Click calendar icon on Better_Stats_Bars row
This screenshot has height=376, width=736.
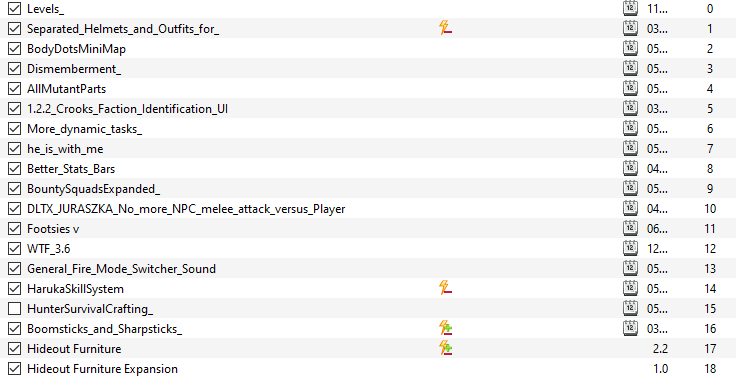pyautogui.click(x=630, y=168)
